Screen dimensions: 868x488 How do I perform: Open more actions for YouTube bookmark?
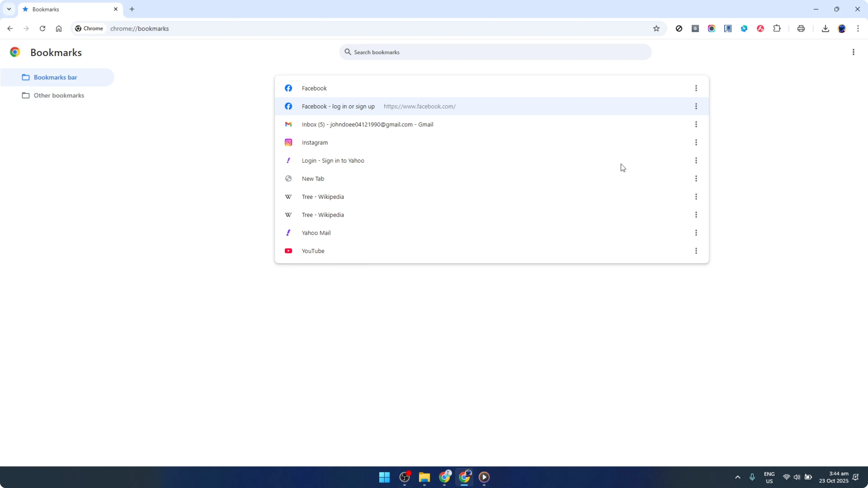[x=696, y=251]
